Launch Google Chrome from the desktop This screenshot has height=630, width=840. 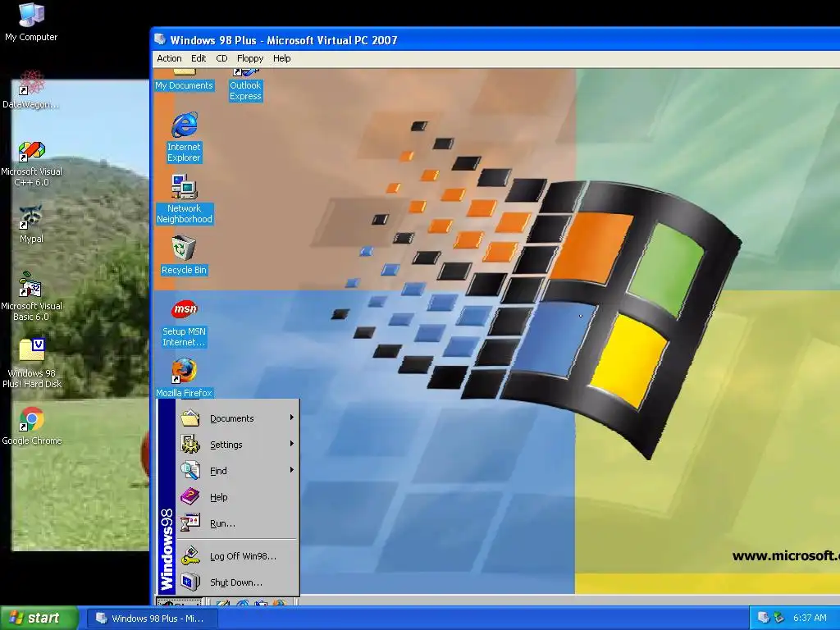click(x=32, y=427)
